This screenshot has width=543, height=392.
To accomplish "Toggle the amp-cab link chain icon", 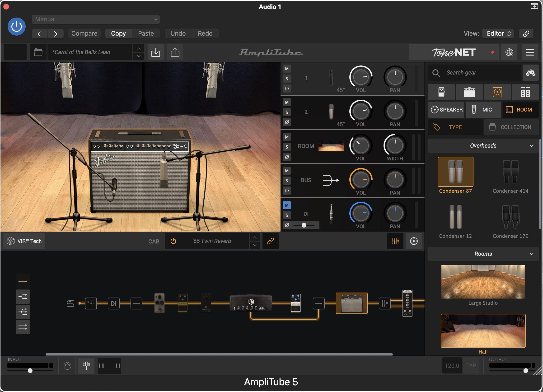I will (271, 241).
